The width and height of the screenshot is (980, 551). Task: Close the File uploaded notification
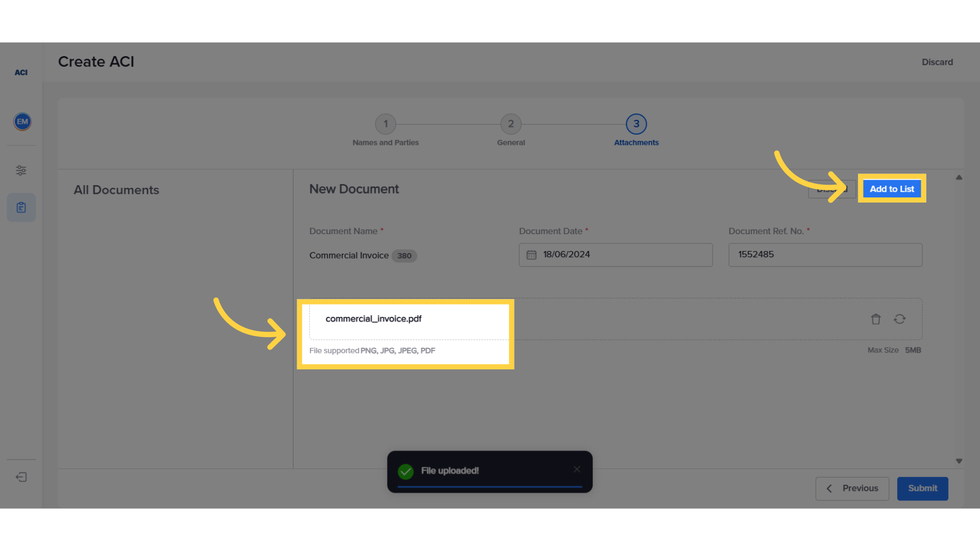577,469
